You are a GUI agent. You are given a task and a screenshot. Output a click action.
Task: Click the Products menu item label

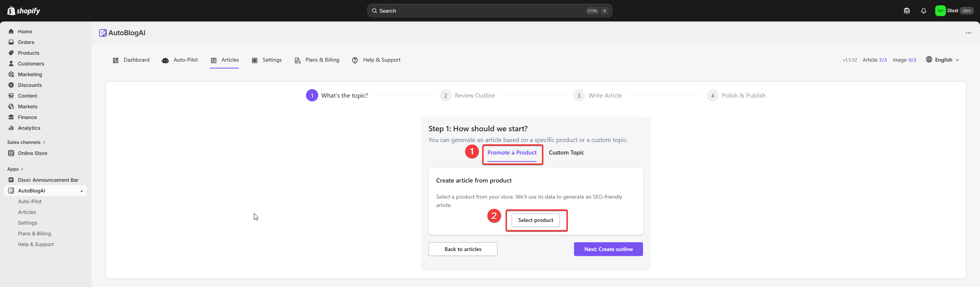[x=29, y=53]
